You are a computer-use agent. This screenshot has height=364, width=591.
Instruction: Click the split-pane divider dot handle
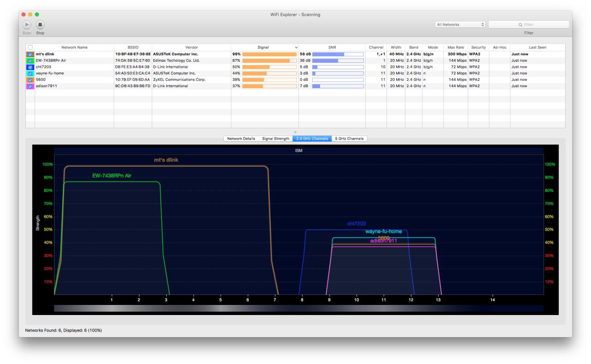pyautogui.click(x=295, y=132)
